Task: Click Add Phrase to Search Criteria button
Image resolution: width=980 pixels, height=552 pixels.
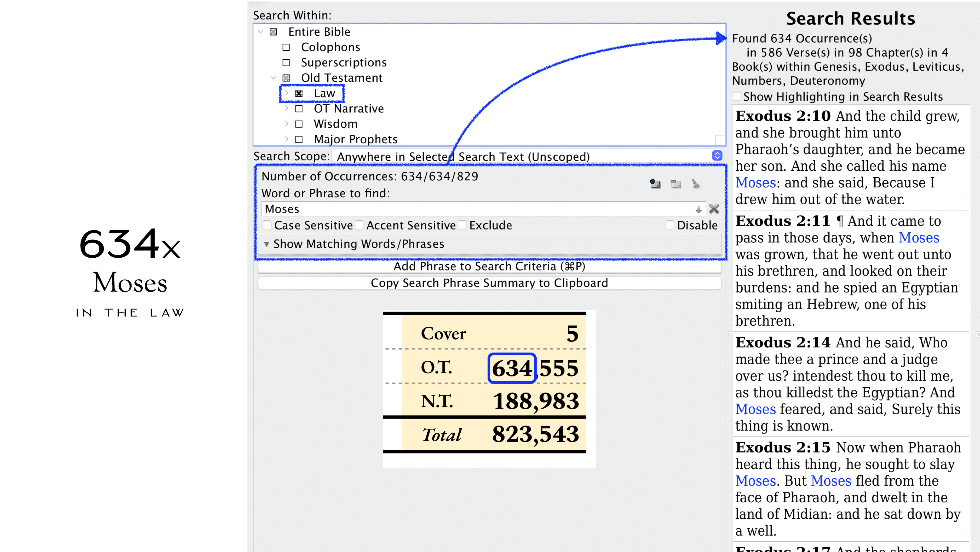Action: click(489, 266)
